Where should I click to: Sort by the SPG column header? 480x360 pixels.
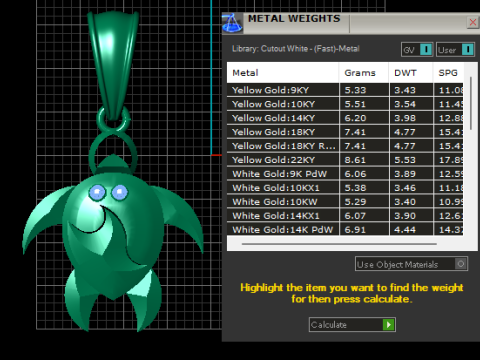tap(448, 73)
